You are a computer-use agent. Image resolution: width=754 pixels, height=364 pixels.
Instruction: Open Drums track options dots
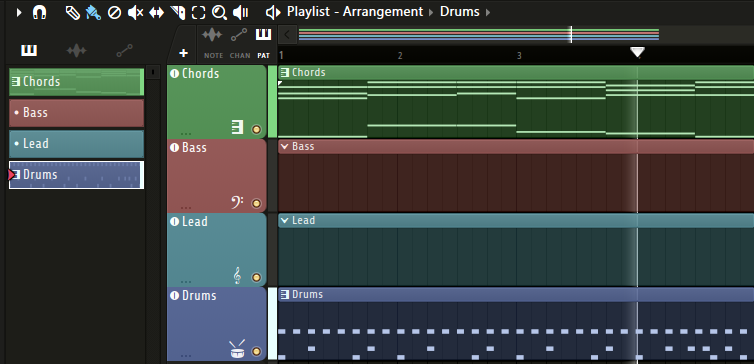coord(186,355)
